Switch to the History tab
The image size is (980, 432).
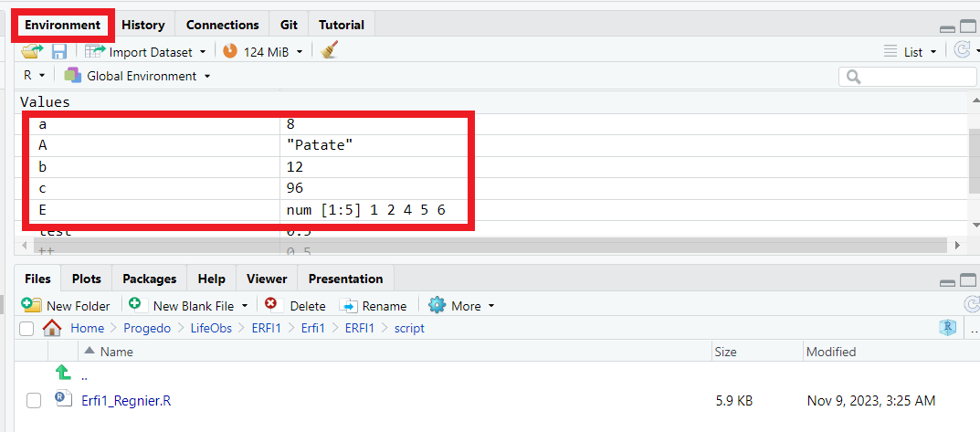click(142, 25)
